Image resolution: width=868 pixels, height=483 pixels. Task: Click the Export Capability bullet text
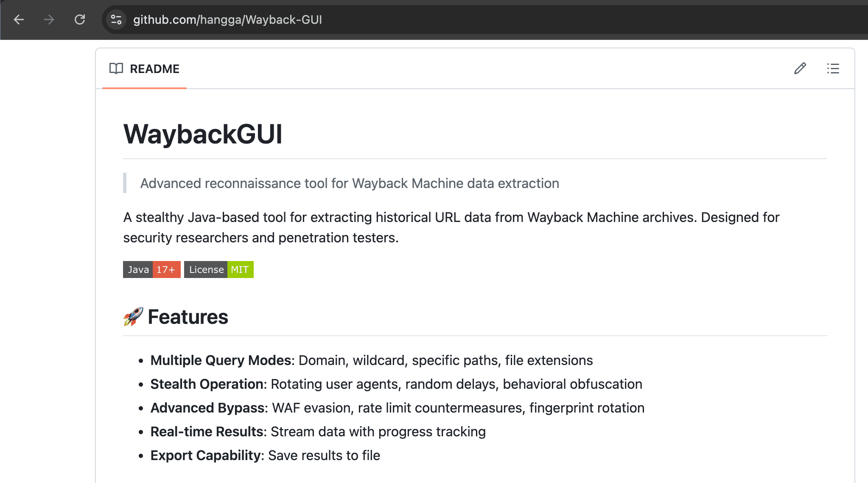(265, 455)
